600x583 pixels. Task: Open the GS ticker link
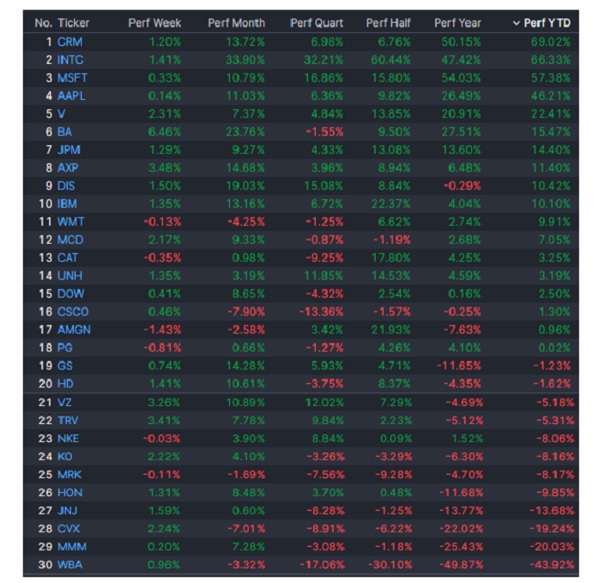[x=65, y=365]
